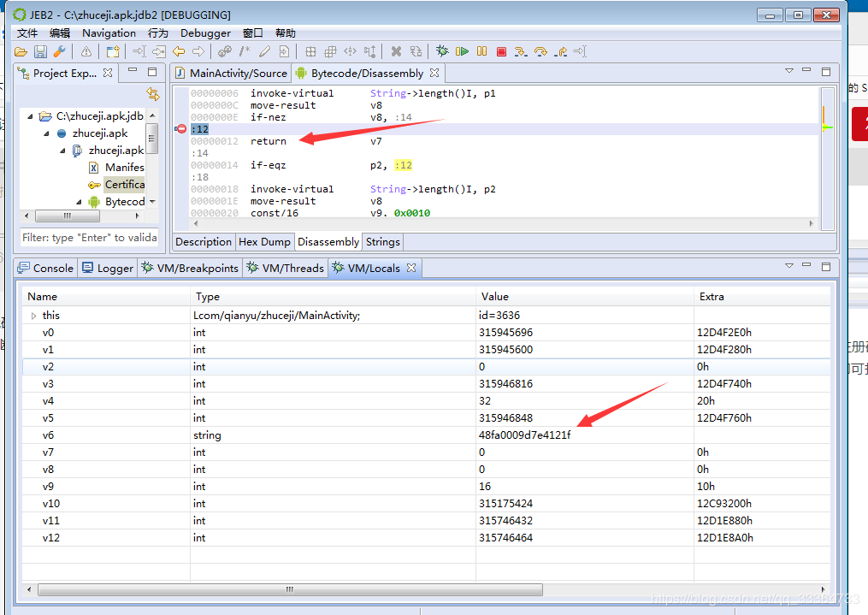The width and height of the screenshot is (868, 615).
Task: Click the VM/Locals horizontal scrollbar thumb
Action: (x=290, y=589)
